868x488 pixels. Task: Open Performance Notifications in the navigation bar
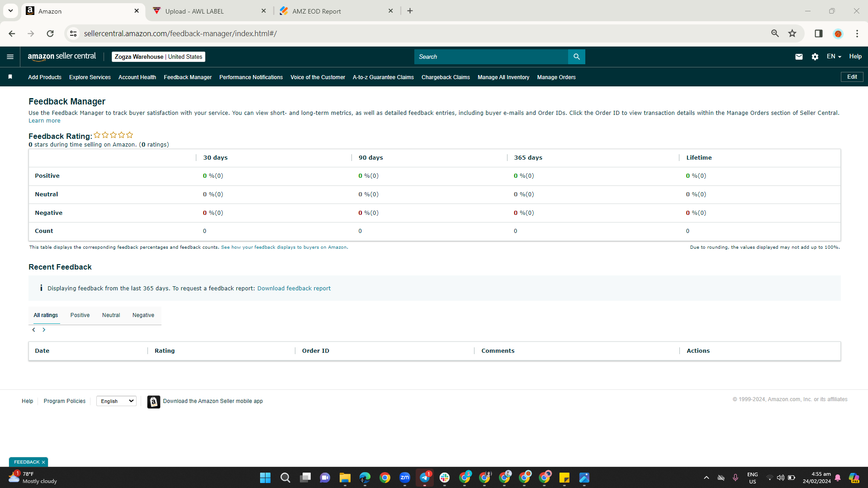251,77
